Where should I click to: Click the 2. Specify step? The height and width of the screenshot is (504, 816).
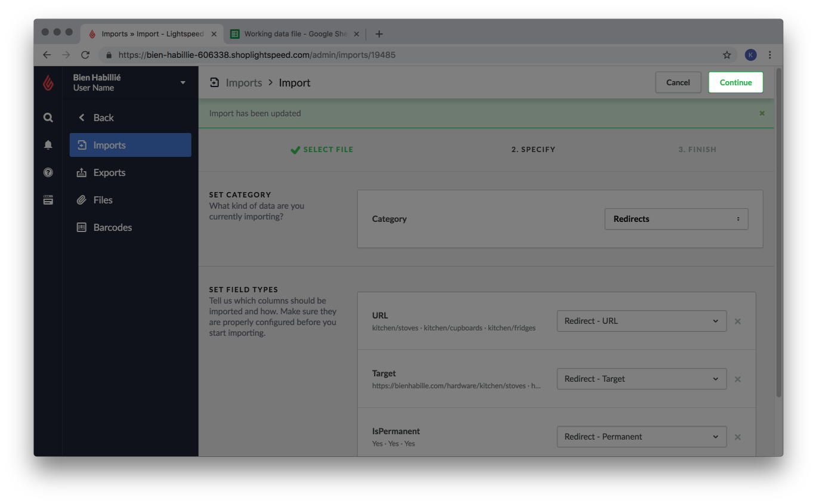click(x=533, y=150)
